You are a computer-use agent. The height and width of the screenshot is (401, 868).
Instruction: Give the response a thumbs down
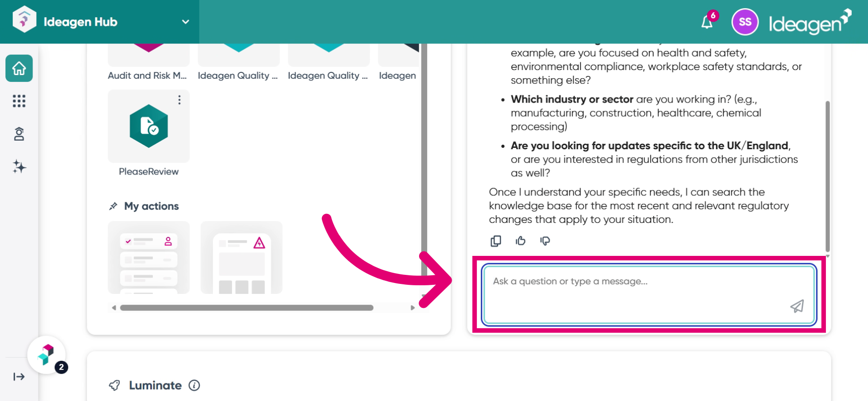point(545,241)
